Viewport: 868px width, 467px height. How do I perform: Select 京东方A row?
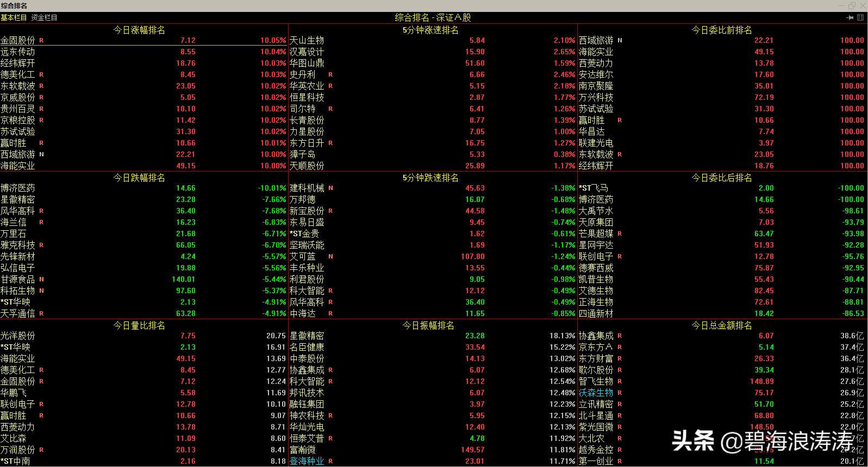722,347
